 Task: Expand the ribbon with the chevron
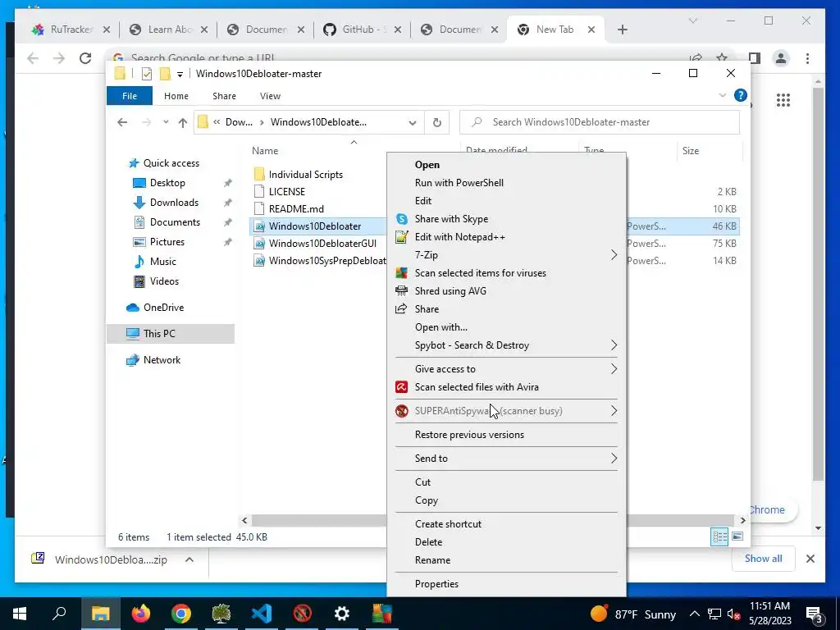coord(722,95)
